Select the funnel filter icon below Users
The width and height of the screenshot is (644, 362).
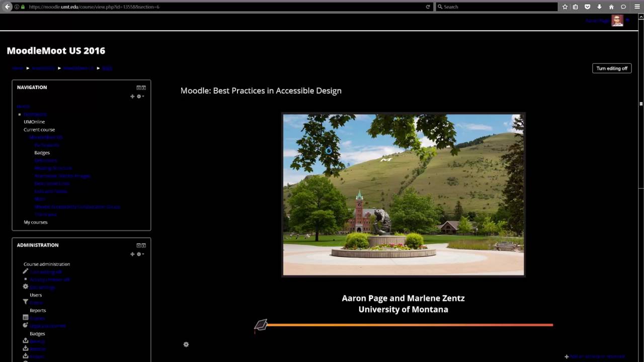26,302
